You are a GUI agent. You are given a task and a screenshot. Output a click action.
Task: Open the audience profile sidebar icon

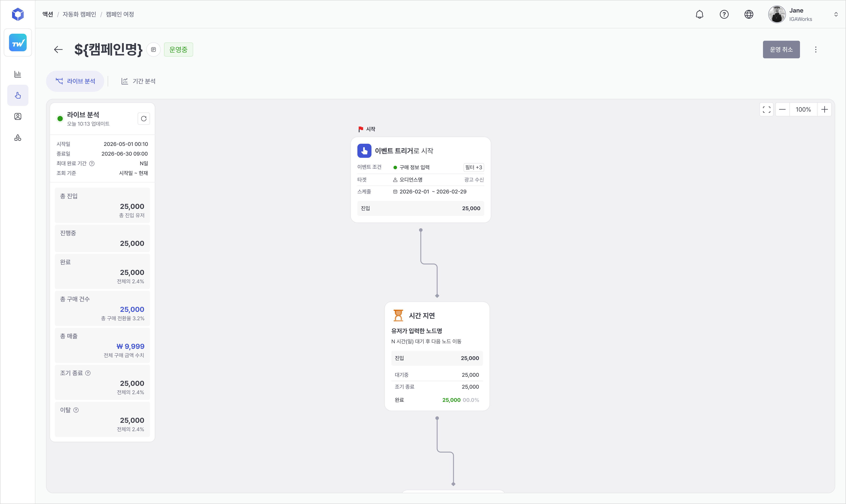(x=18, y=116)
